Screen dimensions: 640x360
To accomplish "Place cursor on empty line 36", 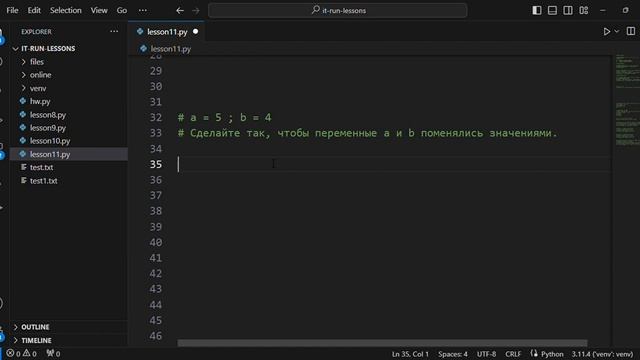I will [x=394, y=180].
